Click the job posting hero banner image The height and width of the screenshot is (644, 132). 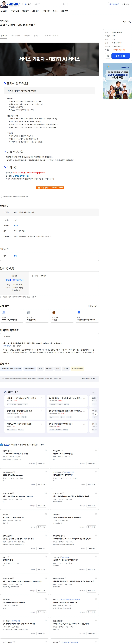coord(49,59)
